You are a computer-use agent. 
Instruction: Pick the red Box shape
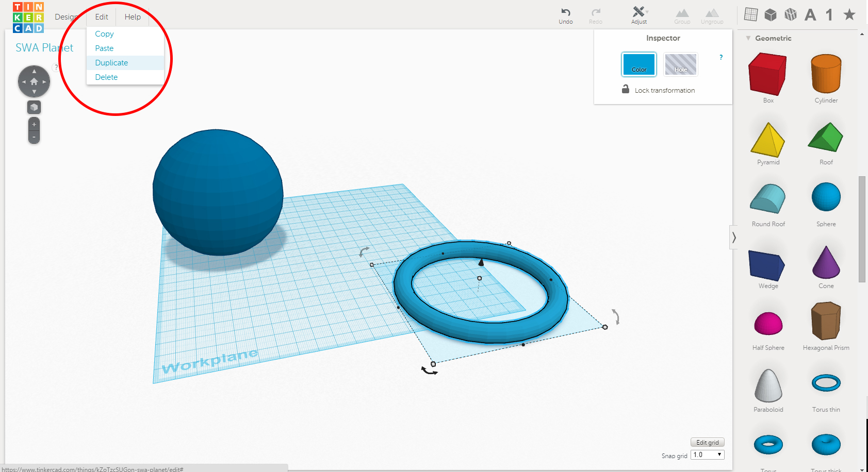click(x=768, y=75)
